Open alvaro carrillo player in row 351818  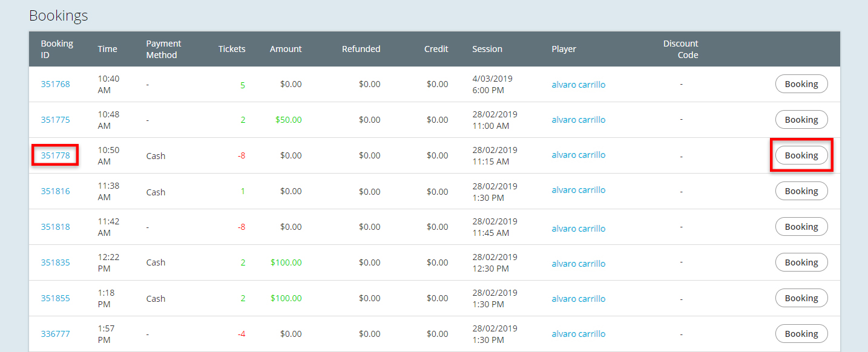click(579, 229)
